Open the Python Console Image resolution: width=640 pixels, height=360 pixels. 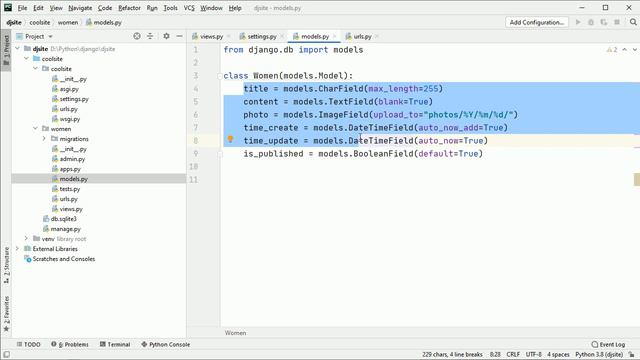[x=165, y=344]
